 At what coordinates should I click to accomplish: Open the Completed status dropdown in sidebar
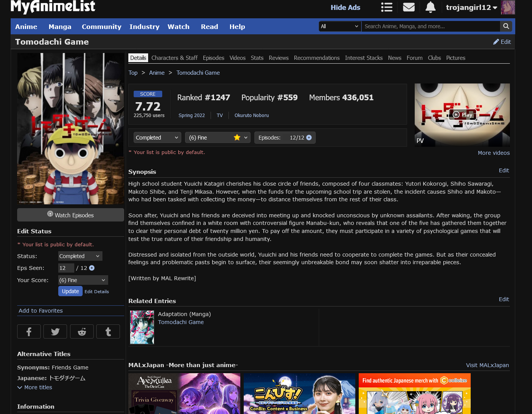tap(80, 256)
